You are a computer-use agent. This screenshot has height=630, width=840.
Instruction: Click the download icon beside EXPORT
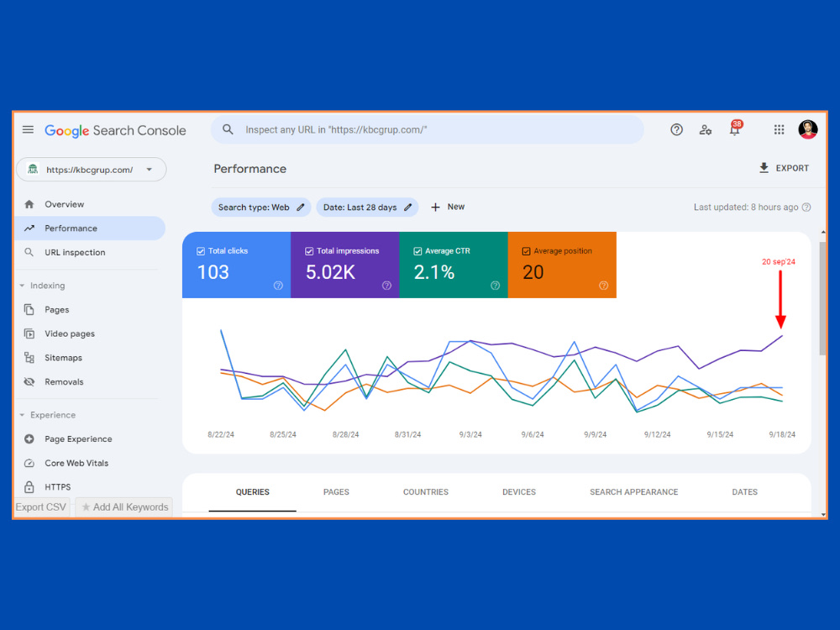tap(764, 168)
